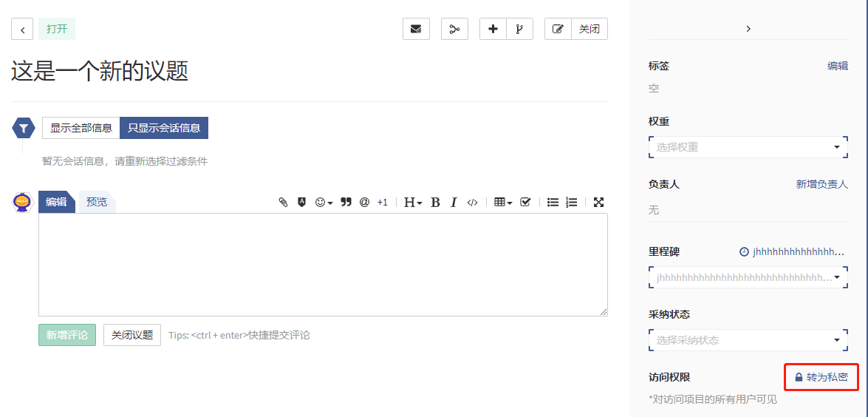
Task: Click the pencil edit issue icon
Action: [x=558, y=29]
